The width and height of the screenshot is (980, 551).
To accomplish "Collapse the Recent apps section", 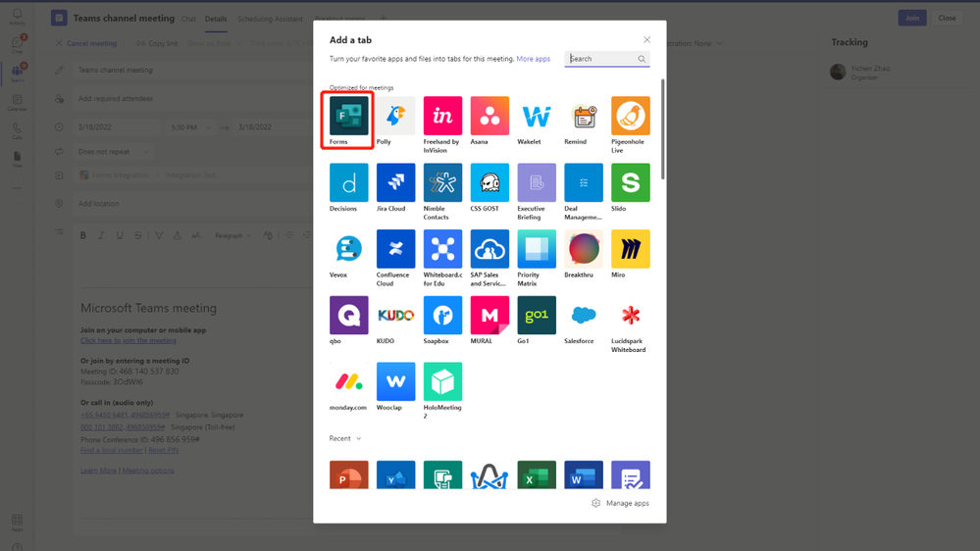I will (345, 438).
